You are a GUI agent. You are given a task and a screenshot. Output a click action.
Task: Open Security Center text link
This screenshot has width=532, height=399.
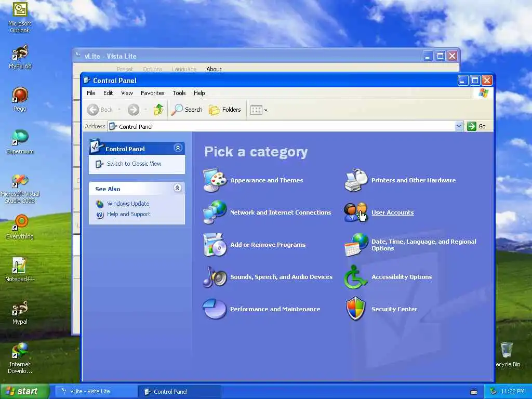tap(394, 309)
